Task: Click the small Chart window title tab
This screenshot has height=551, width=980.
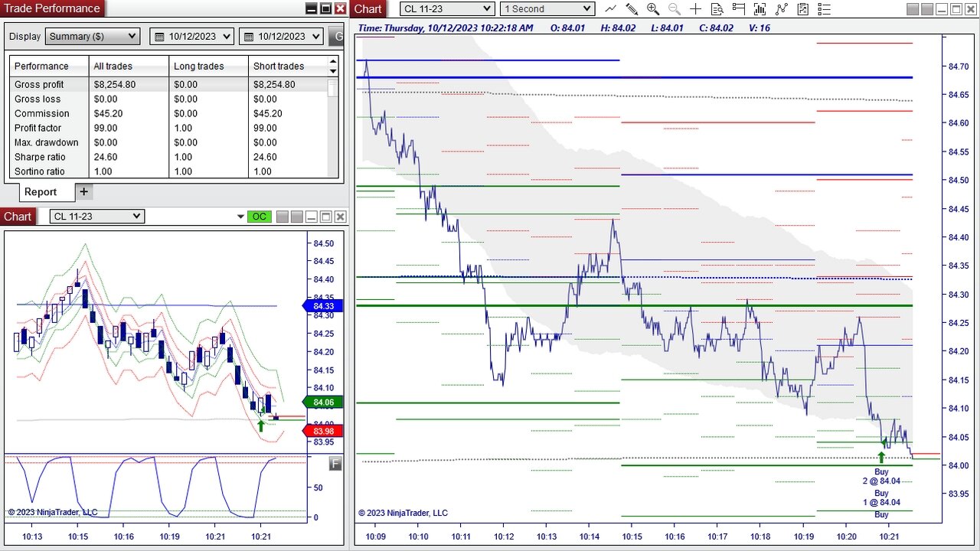Action: click(18, 217)
